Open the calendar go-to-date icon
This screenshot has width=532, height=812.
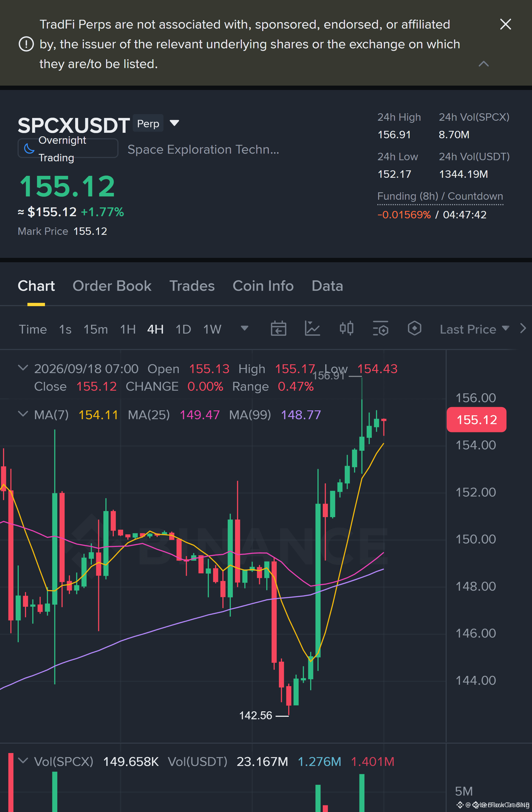click(x=278, y=329)
